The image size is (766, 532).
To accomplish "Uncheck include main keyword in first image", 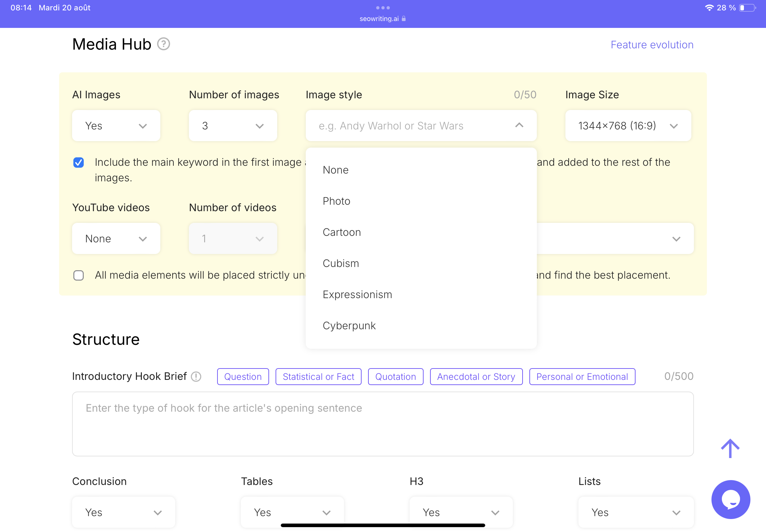I will [79, 162].
